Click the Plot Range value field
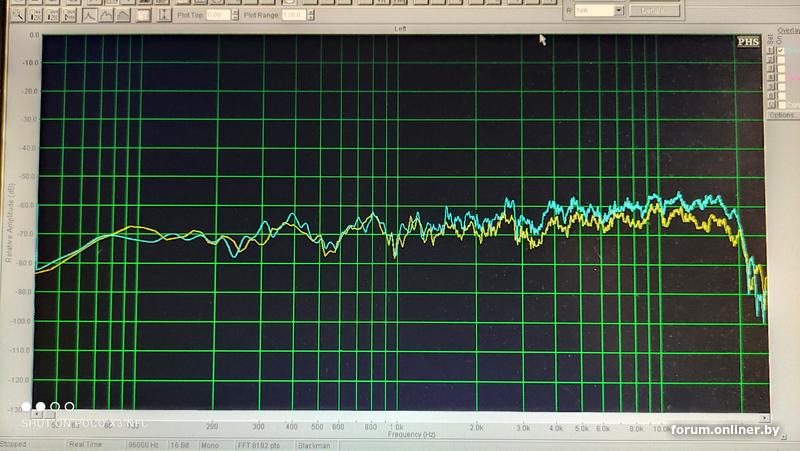800x451 pixels. coord(294,15)
